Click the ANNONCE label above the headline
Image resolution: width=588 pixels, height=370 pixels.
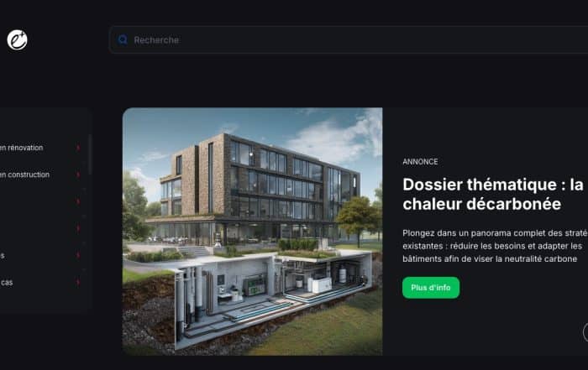(x=420, y=162)
